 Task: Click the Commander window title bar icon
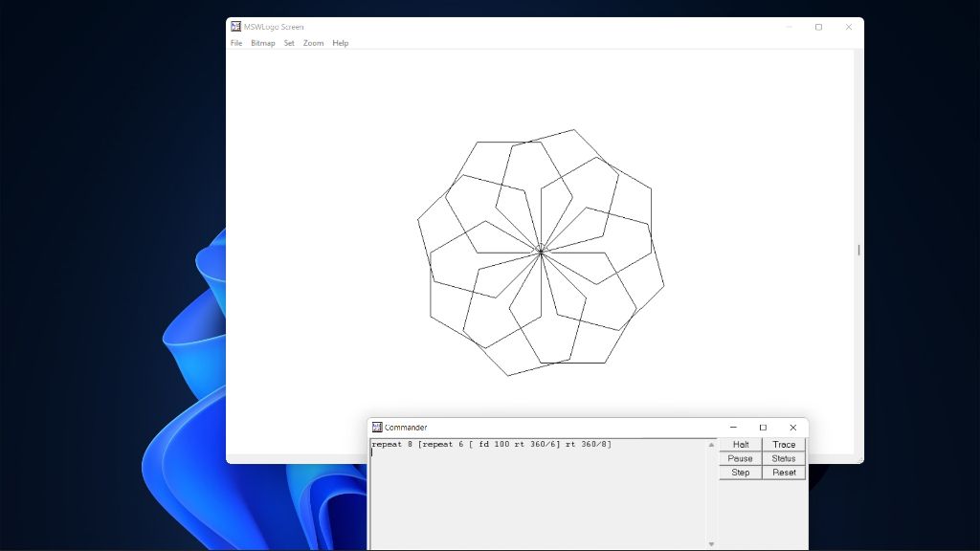click(377, 428)
